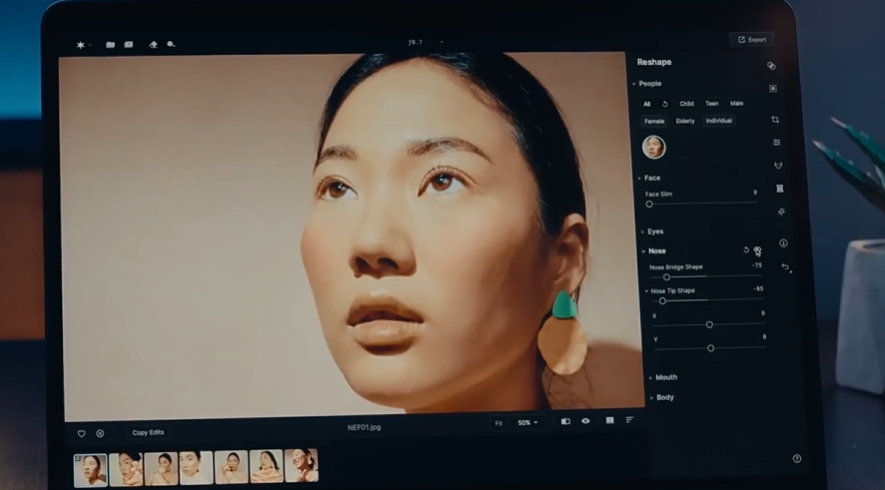Image resolution: width=885 pixels, height=490 pixels.
Task: Select the eraser tool in top toolbar
Action: coord(153,44)
